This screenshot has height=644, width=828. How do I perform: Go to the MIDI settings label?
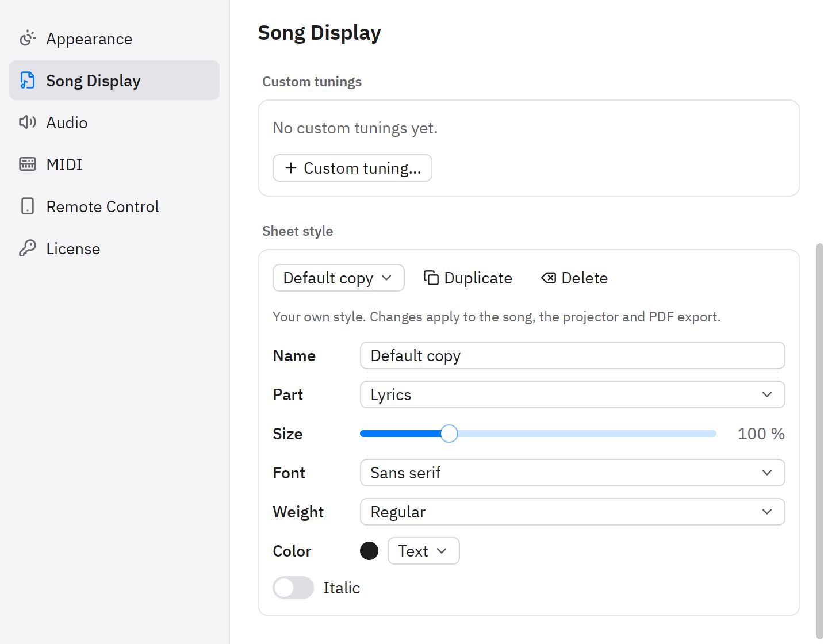coord(64,164)
